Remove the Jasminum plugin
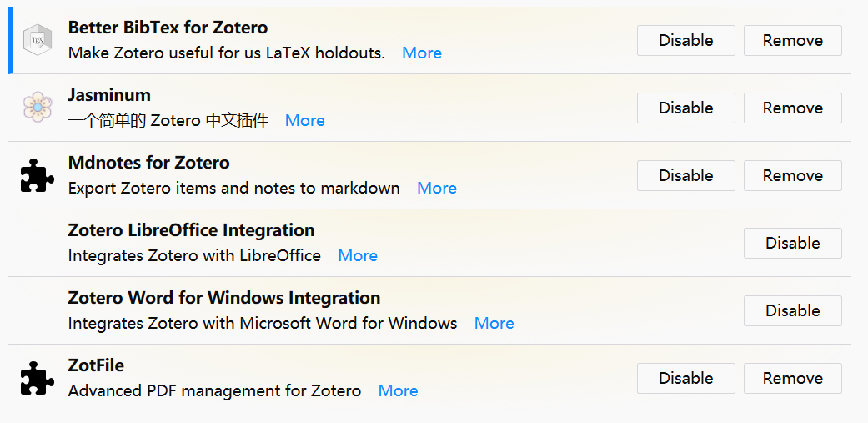The width and height of the screenshot is (868, 423). pyautogui.click(x=792, y=108)
